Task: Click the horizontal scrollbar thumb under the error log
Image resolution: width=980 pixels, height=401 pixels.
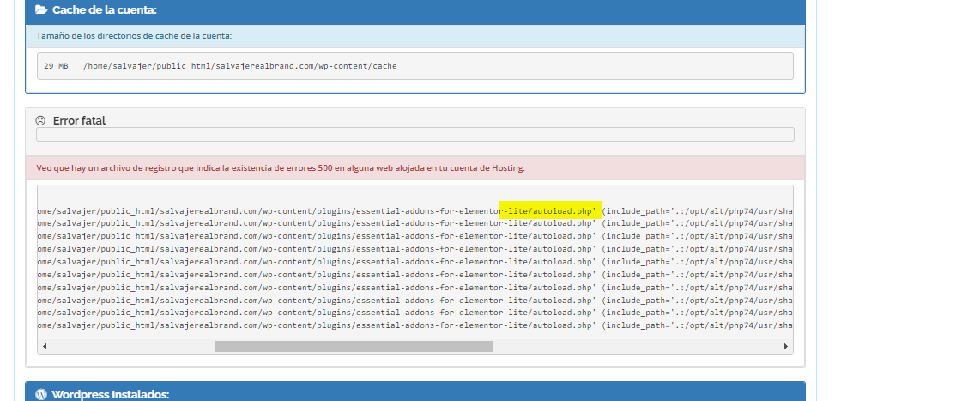Action: click(354, 346)
